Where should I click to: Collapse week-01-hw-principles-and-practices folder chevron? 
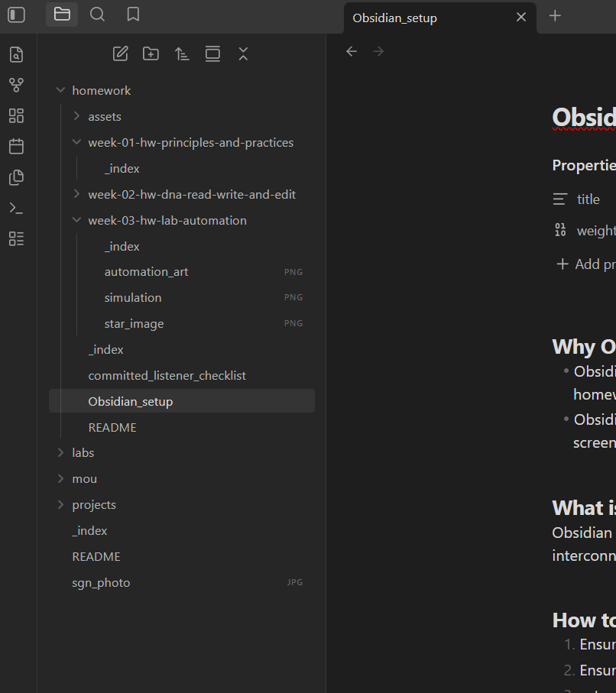[x=76, y=142]
